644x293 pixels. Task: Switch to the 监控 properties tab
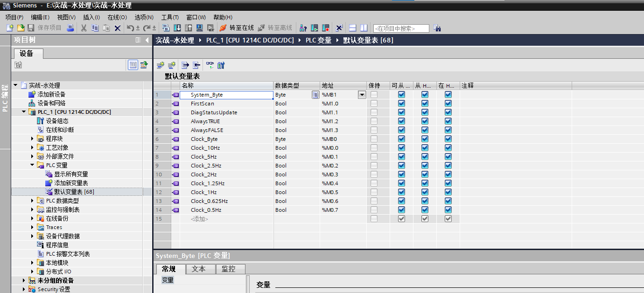[x=231, y=269]
